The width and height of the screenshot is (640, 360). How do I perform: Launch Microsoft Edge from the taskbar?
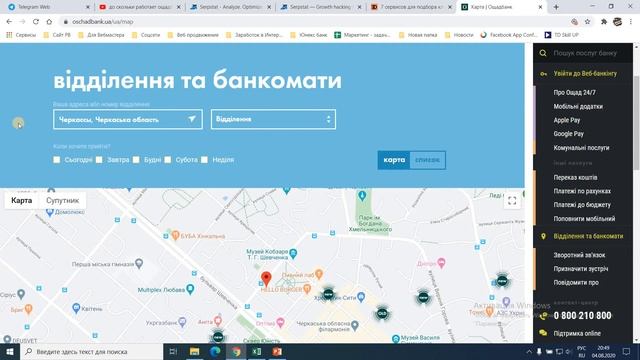pyautogui.click(x=215, y=351)
